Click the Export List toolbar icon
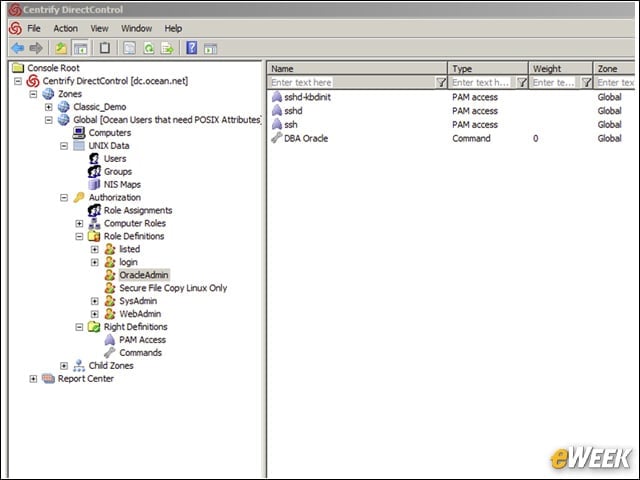 pos(167,48)
